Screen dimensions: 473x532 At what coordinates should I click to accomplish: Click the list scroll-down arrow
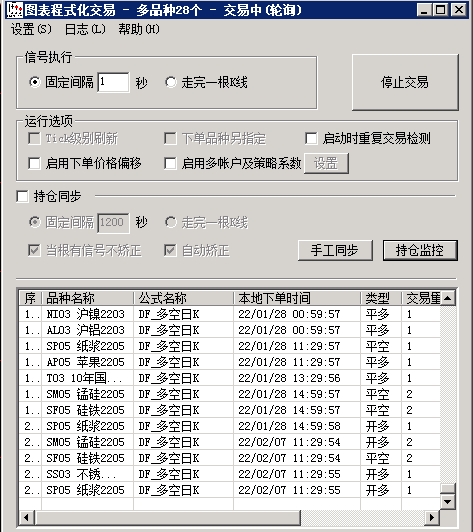tap(448, 501)
